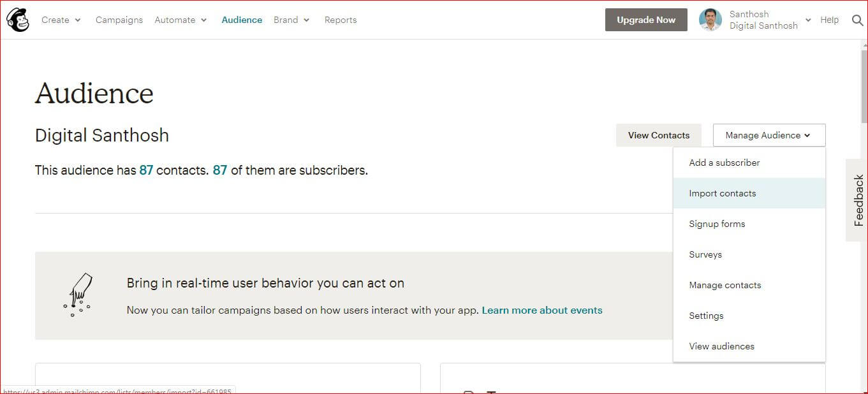
Task: Choose Manage contacts menu option
Action: pos(749,285)
